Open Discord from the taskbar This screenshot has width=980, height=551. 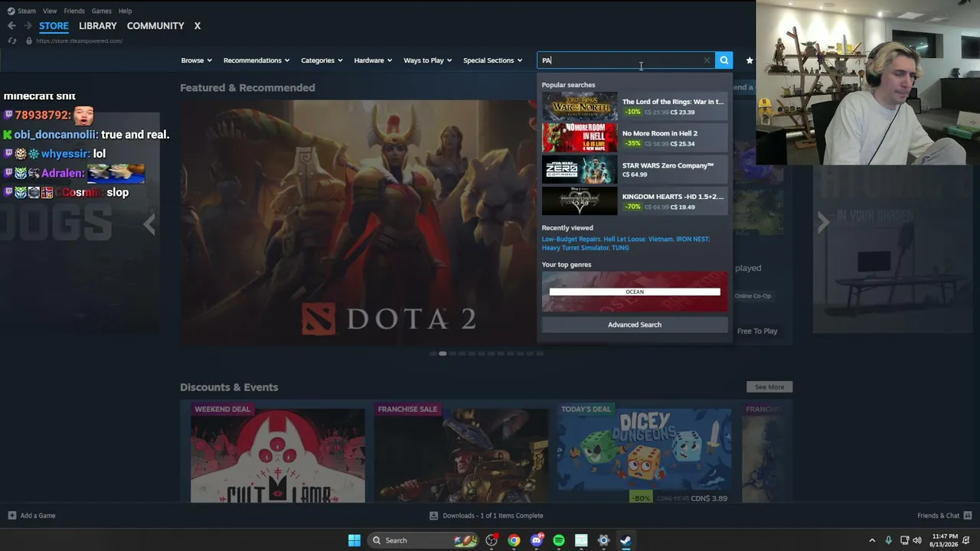point(537,540)
